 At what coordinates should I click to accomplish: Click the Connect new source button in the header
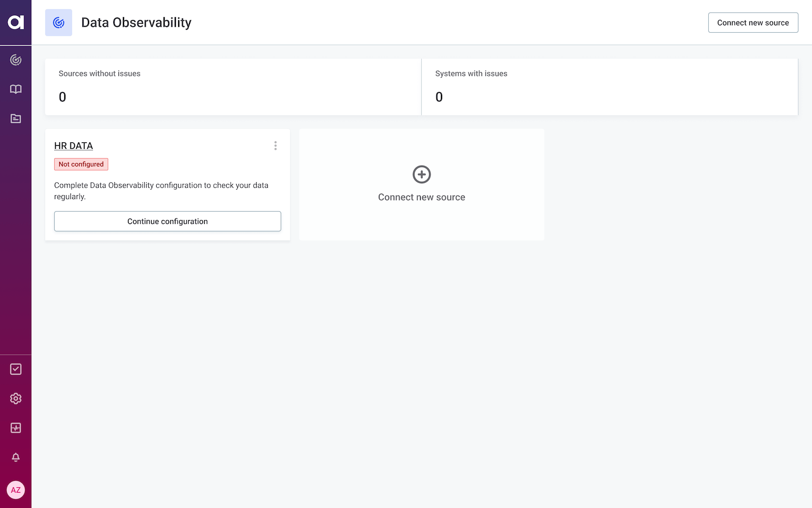click(x=753, y=23)
